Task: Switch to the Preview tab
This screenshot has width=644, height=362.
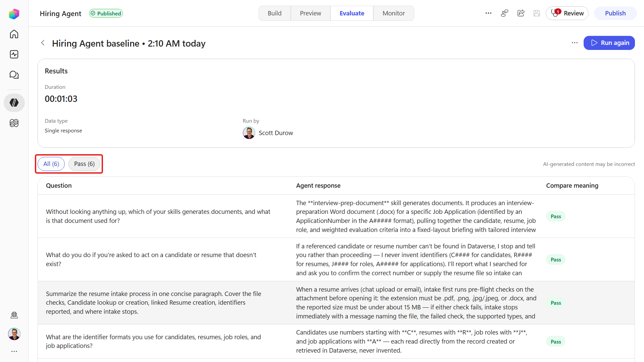Action: (x=310, y=13)
